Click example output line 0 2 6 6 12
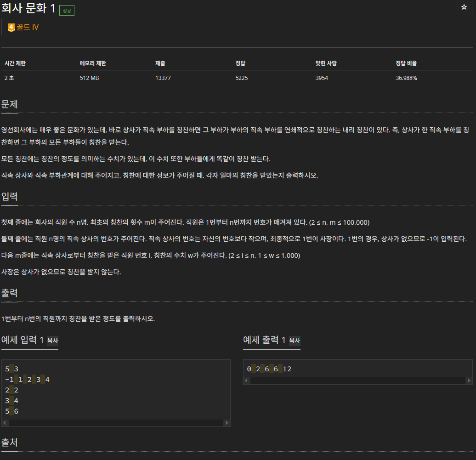This screenshot has height=460, width=476. point(269,369)
